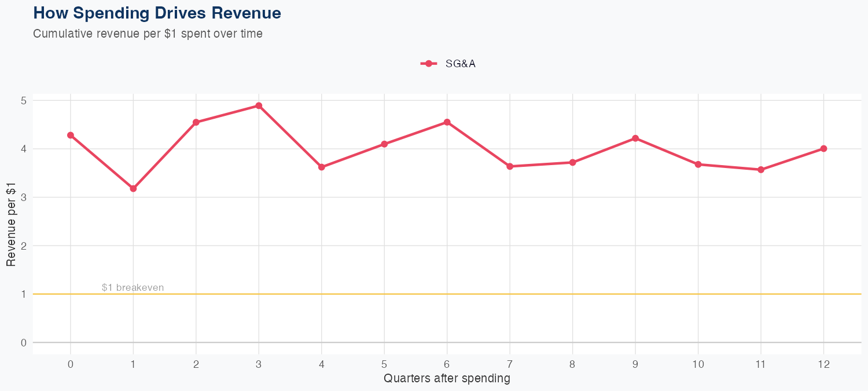Viewport: 868px width, 391px height.
Task: Select the data point at quarter 0
Action: click(x=71, y=135)
